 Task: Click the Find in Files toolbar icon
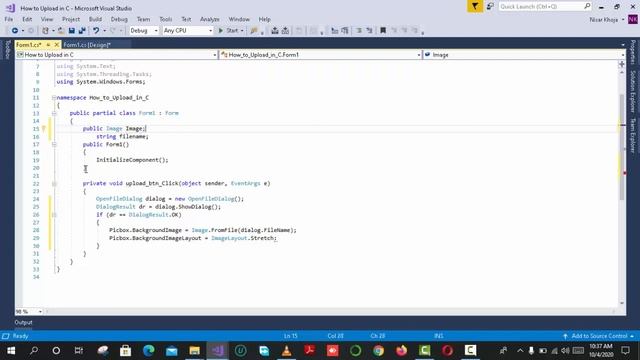254,31
